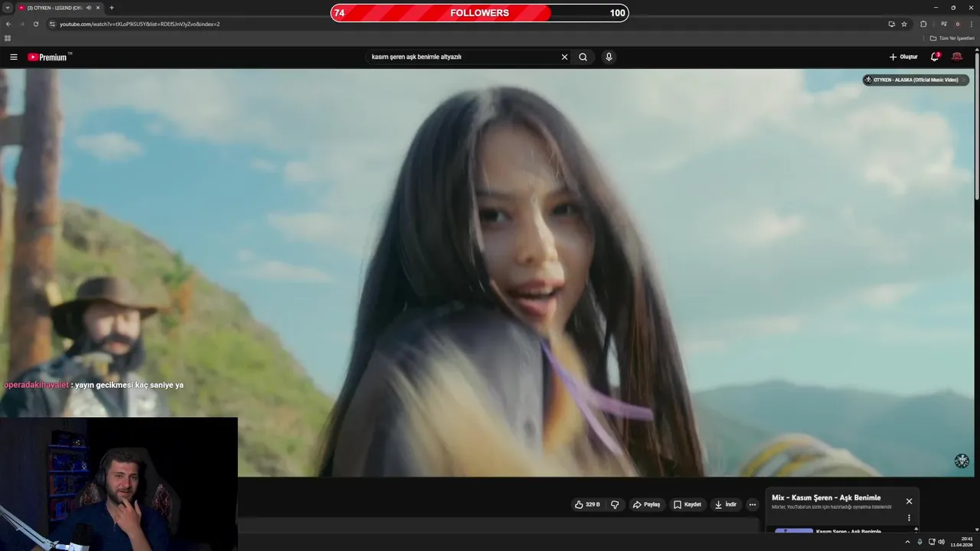980x551 pixels.
Task: Open the apps grid in bookmarks bar
Action: [x=8, y=37]
